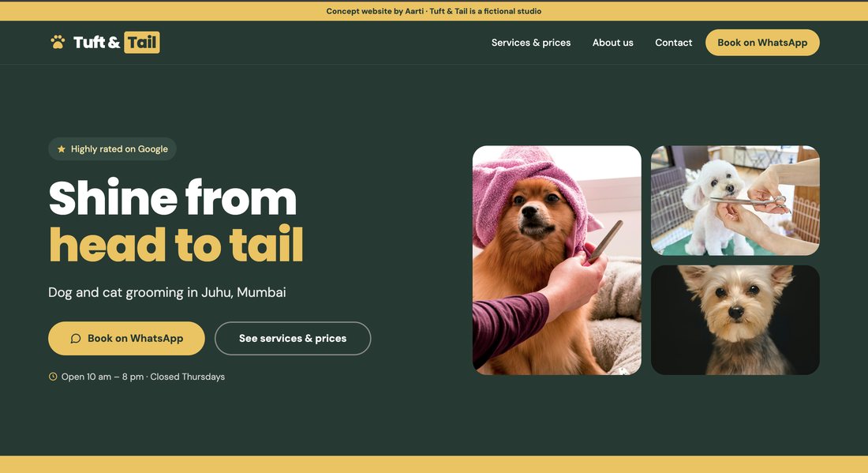Click header Book on WhatsApp button

pos(762,43)
